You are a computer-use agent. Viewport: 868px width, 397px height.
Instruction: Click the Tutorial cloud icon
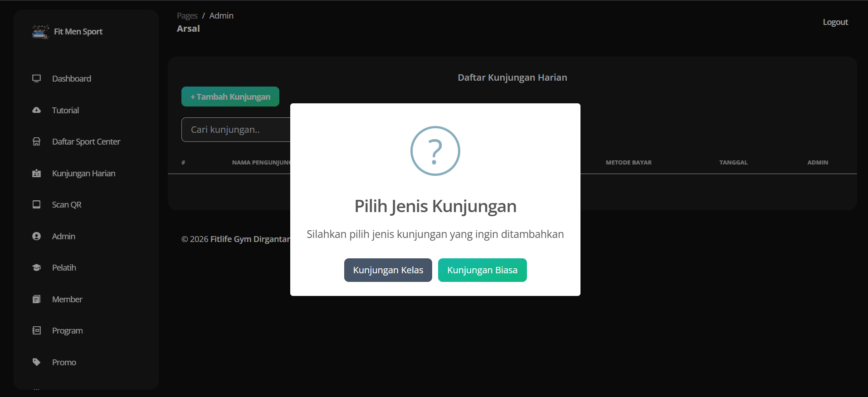(37, 110)
